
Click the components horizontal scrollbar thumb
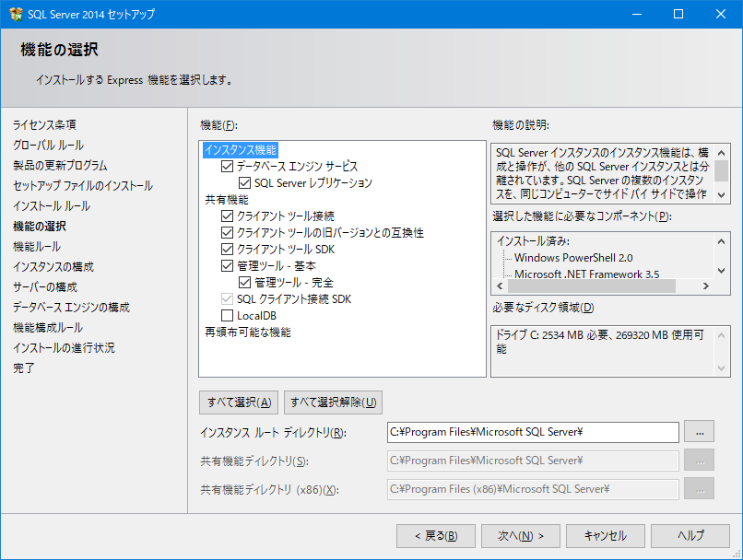coord(592,286)
